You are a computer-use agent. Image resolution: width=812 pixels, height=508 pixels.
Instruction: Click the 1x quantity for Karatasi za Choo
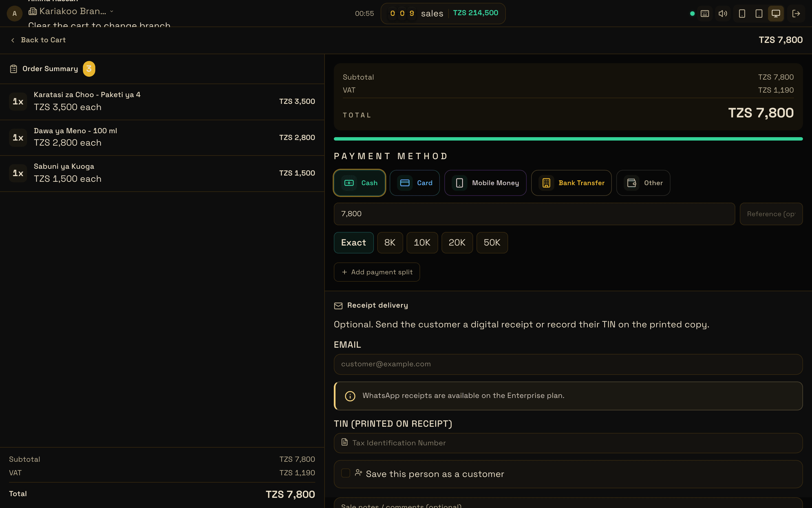(x=18, y=102)
